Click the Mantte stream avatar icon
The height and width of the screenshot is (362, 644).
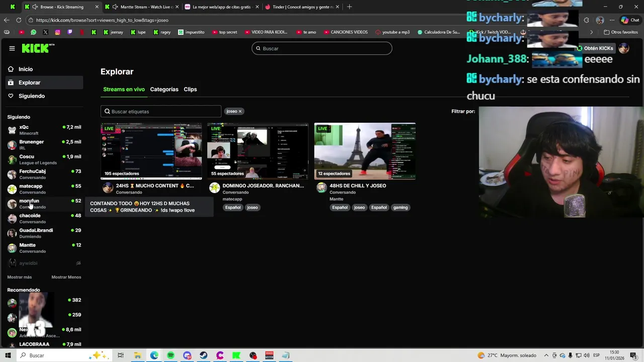321,188
